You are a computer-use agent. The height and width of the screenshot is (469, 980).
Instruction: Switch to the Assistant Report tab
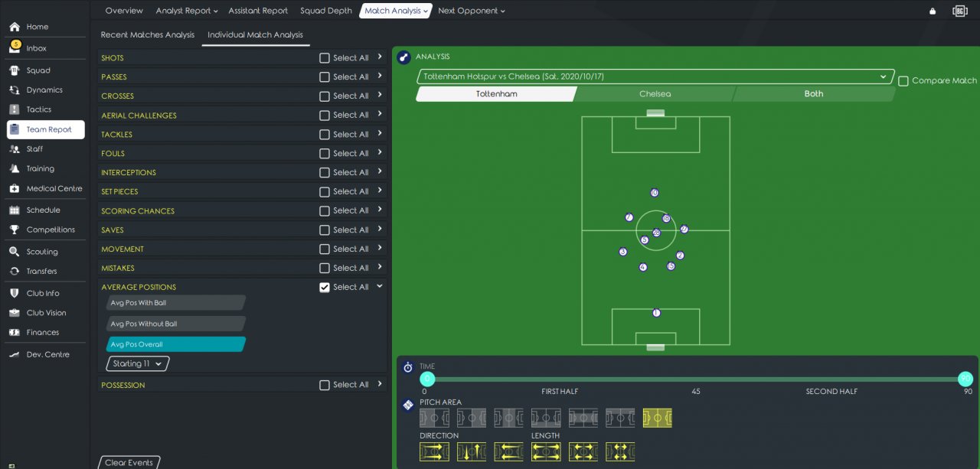(258, 11)
